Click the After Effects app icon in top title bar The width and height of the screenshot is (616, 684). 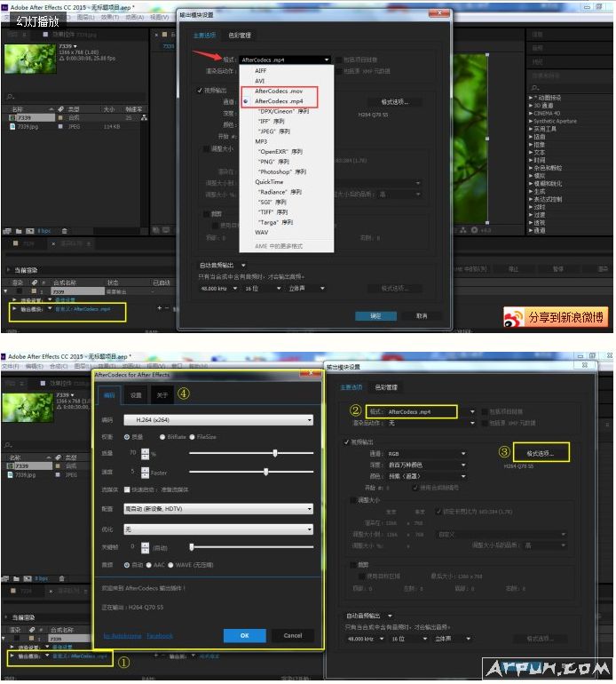[4, 7]
